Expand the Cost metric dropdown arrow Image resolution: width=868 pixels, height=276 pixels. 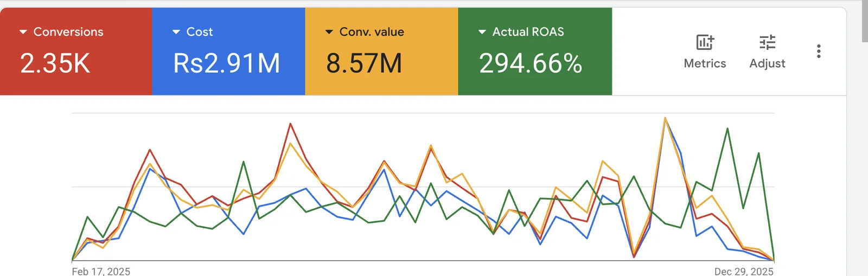coord(176,32)
